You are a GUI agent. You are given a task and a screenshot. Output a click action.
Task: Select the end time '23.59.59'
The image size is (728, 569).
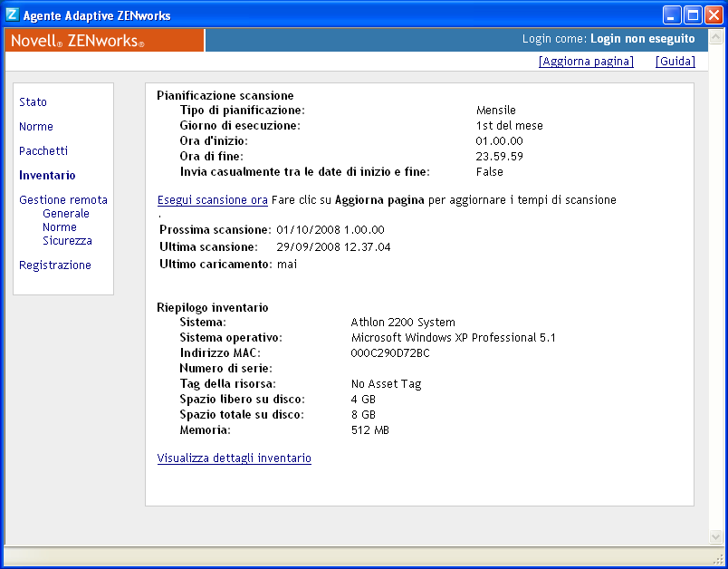499,156
